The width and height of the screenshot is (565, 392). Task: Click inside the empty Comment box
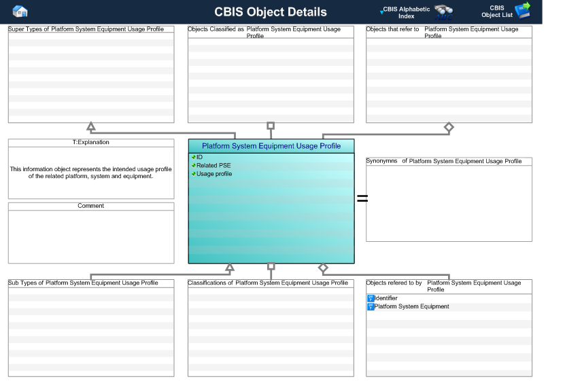click(x=91, y=236)
